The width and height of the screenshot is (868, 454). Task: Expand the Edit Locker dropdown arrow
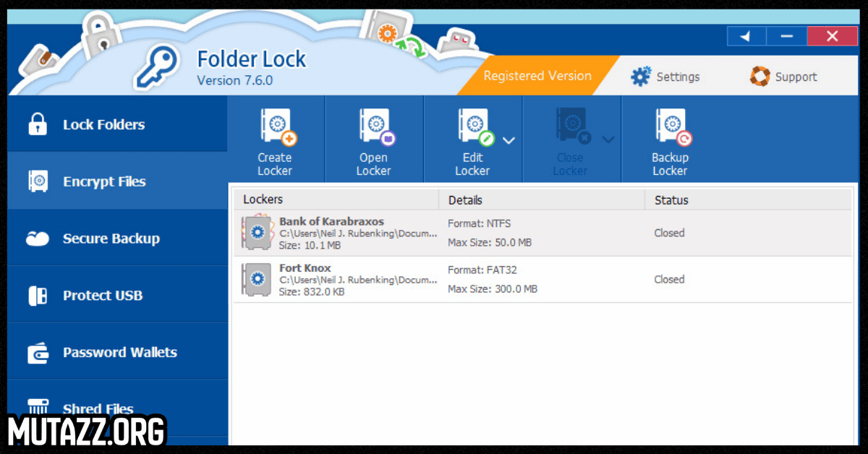point(509,140)
